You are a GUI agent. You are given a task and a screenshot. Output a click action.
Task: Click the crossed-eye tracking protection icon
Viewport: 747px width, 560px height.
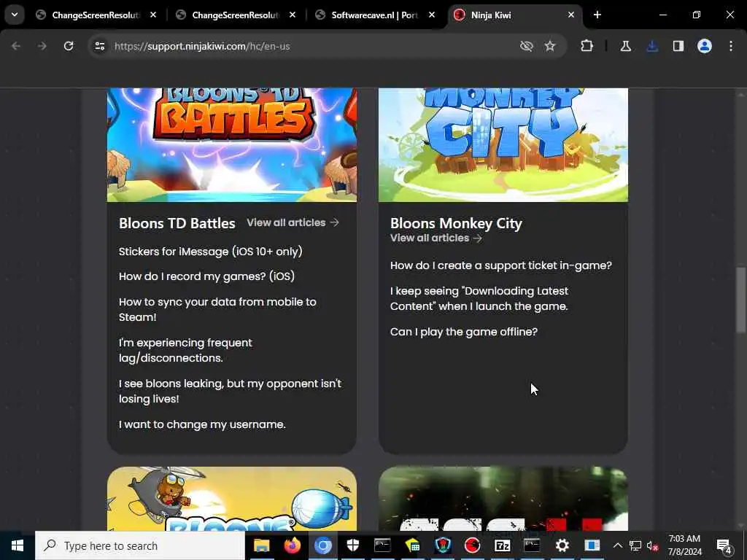[527, 46]
